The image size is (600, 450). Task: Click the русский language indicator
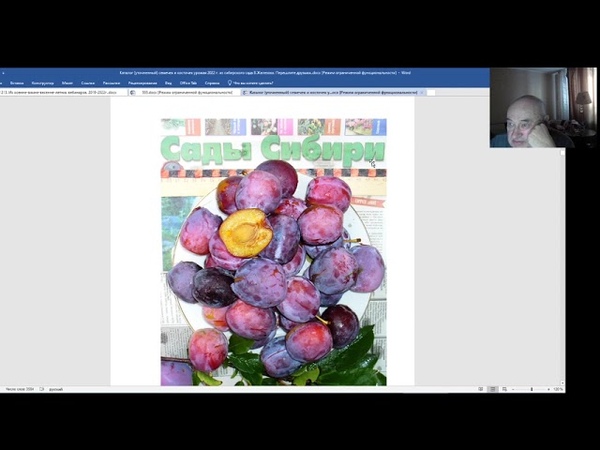pos(56,389)
